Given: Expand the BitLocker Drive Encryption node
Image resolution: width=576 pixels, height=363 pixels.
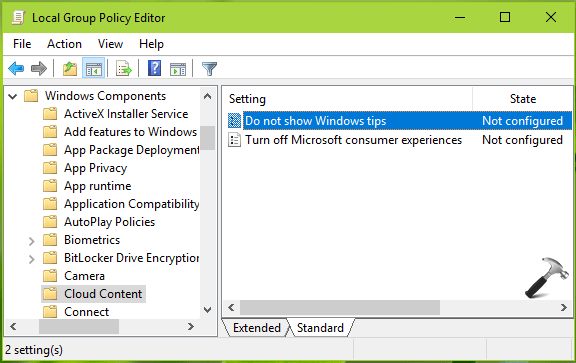Looking at the screenshot, I should [32, 259].
